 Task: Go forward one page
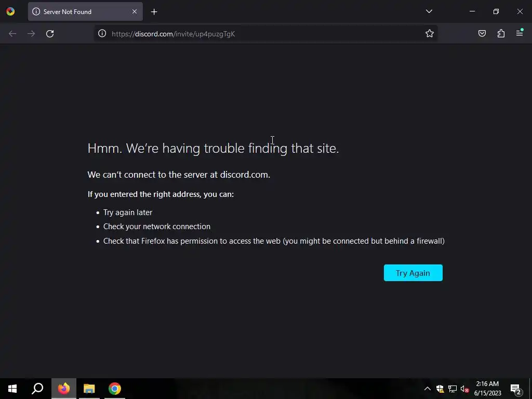pos(31,34)
